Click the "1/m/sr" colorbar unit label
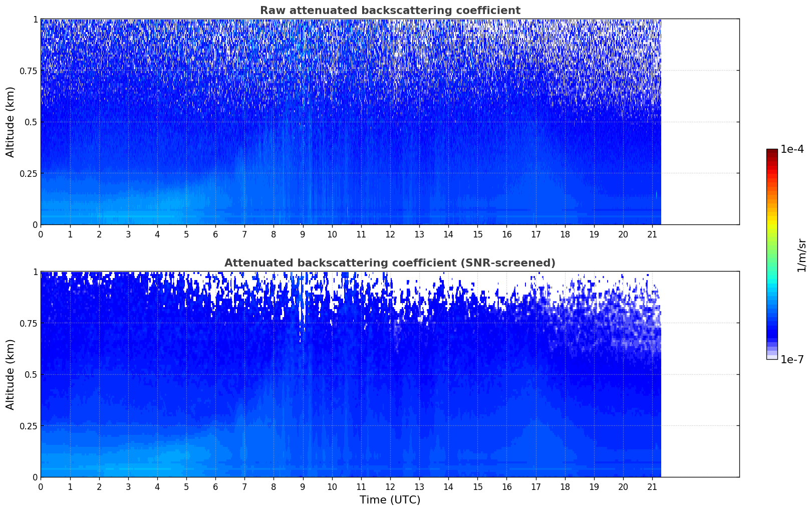Image resolution: width=812 pixels, height=511 pixels. tap(801, 254)
